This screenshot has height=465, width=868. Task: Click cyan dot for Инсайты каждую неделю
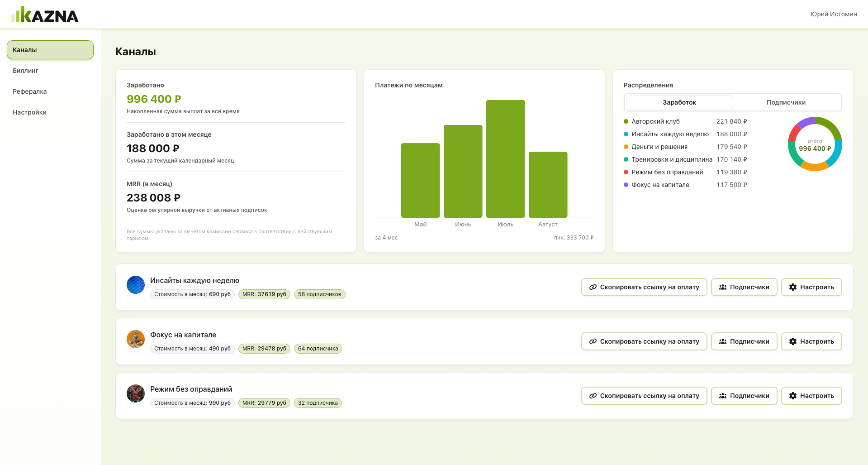point(626,134)
